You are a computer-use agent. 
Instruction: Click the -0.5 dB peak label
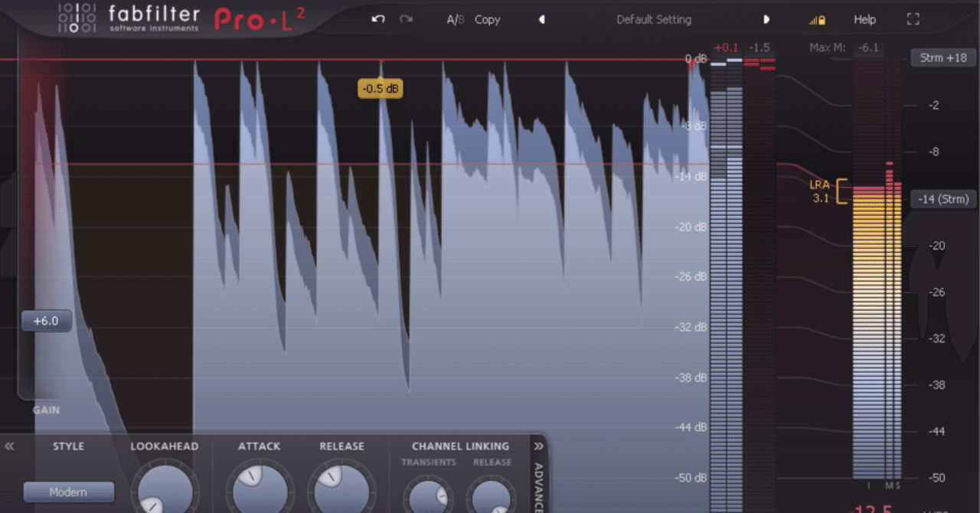pos(381,89)
